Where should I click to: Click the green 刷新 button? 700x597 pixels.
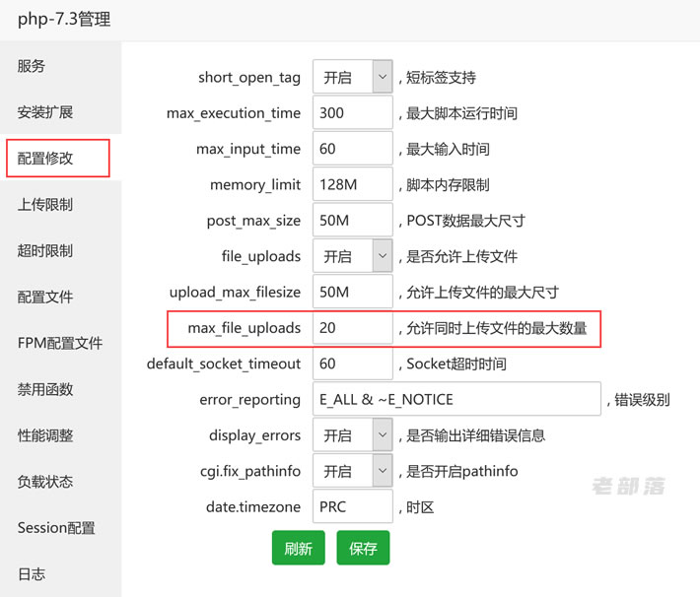click(298, 548)
